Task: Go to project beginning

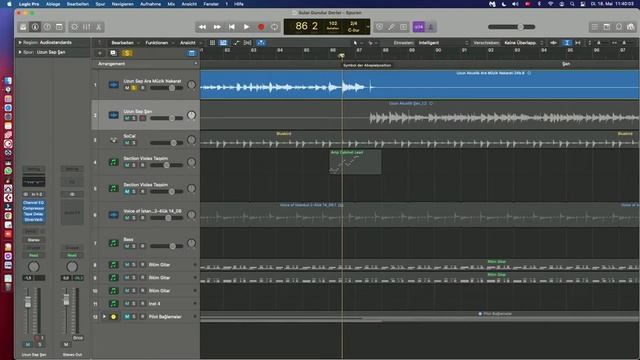Action: point(232,27)
